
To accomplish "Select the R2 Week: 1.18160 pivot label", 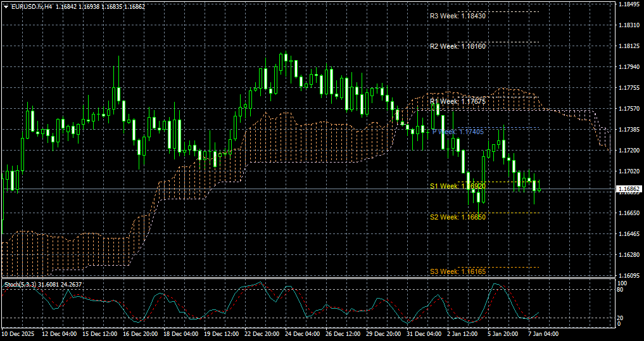I will pyautogui.click(x=458, y=46).
